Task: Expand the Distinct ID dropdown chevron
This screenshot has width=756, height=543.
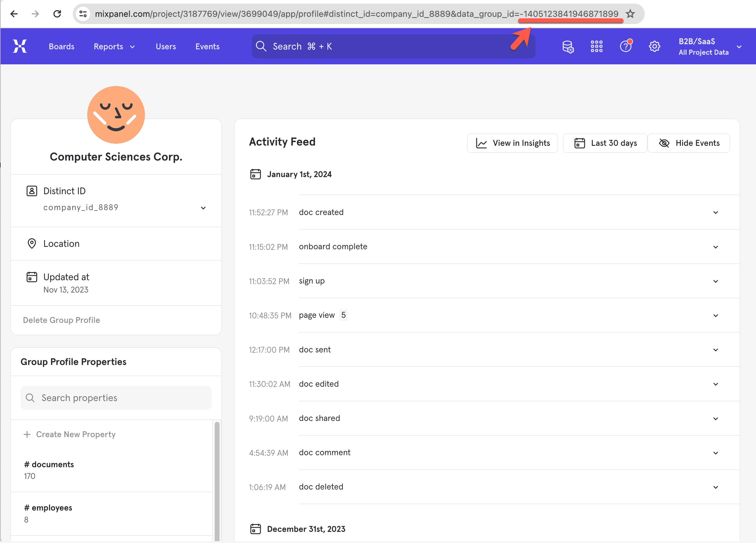Action: (x=203, y=208)
